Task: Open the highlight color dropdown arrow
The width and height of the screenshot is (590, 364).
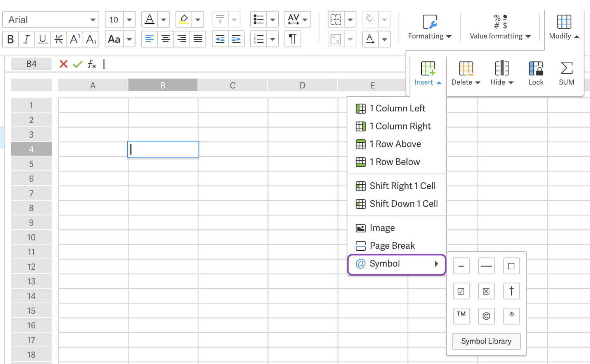Action: click(x=198, y=19)
